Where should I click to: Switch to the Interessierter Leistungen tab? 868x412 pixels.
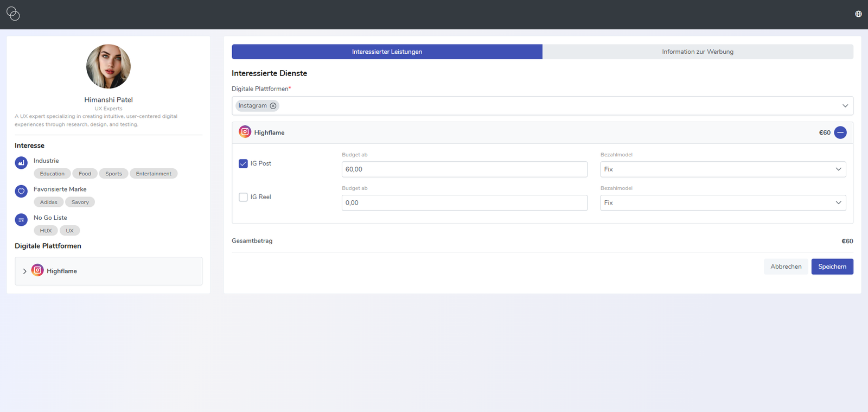(387, 52)
